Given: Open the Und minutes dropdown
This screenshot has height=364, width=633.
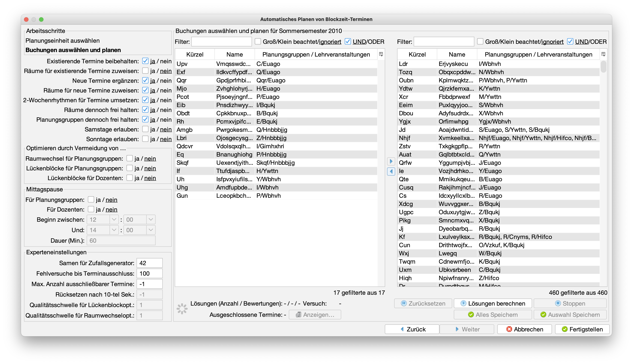Looking at the screenshot, I should pyautogui.click(x=151, y=230).
